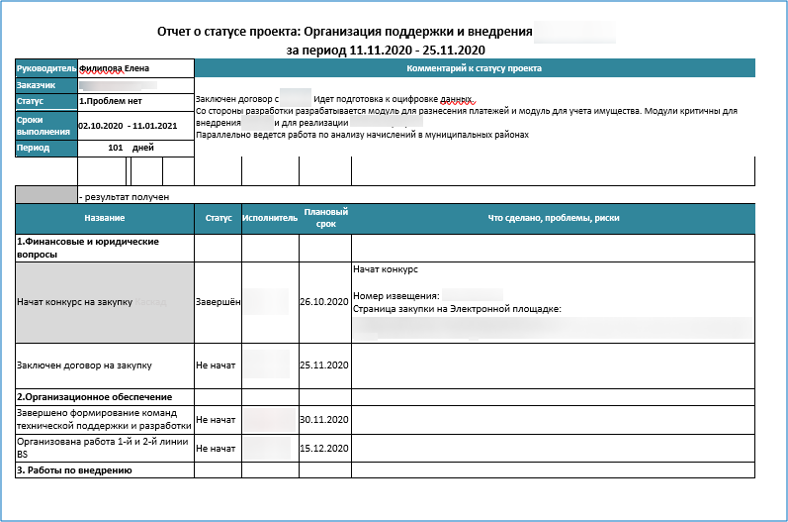Image resolution: width=788 pixels, height=522 pixels.
Task: Click the date cell '15.12.2020'
Action: 325,449
